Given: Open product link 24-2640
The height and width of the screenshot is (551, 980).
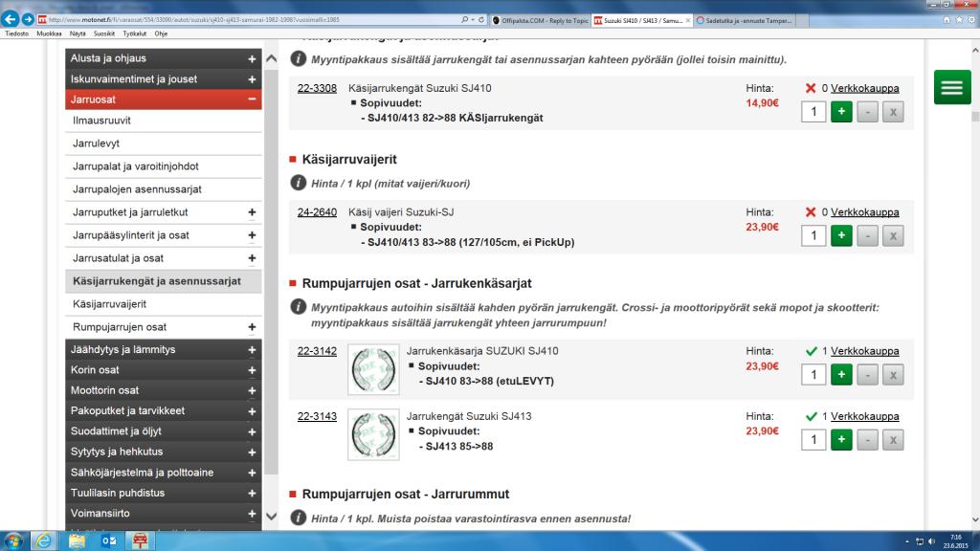Looking at the screenshot, I should 317,212.
